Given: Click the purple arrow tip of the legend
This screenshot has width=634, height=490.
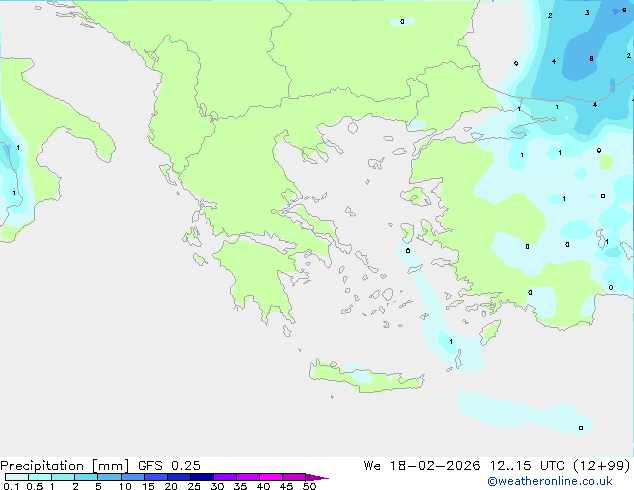Looking at the screenshot, I should (x=317, y=477).
